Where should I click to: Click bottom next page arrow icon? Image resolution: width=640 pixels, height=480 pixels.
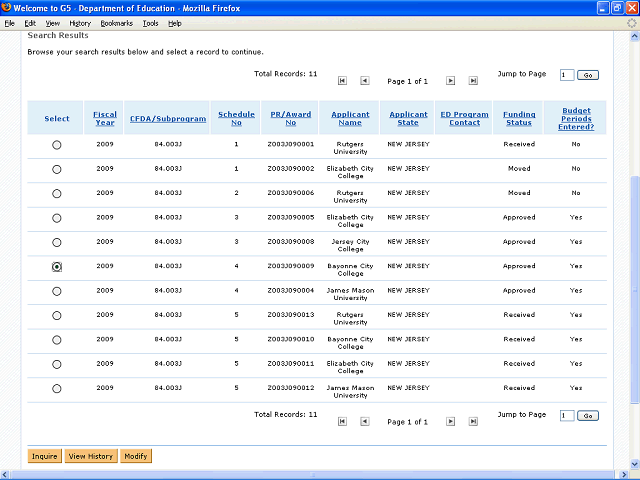coord(451,421)
